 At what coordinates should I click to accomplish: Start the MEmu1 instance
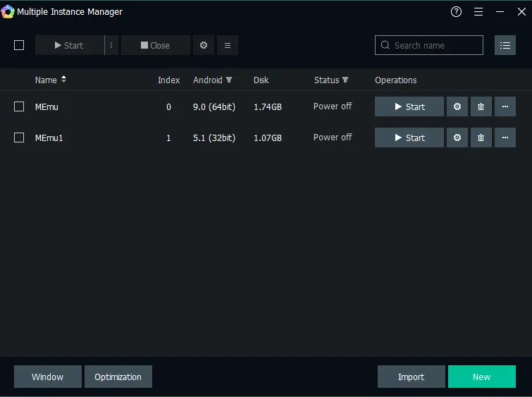coord(409,138)
